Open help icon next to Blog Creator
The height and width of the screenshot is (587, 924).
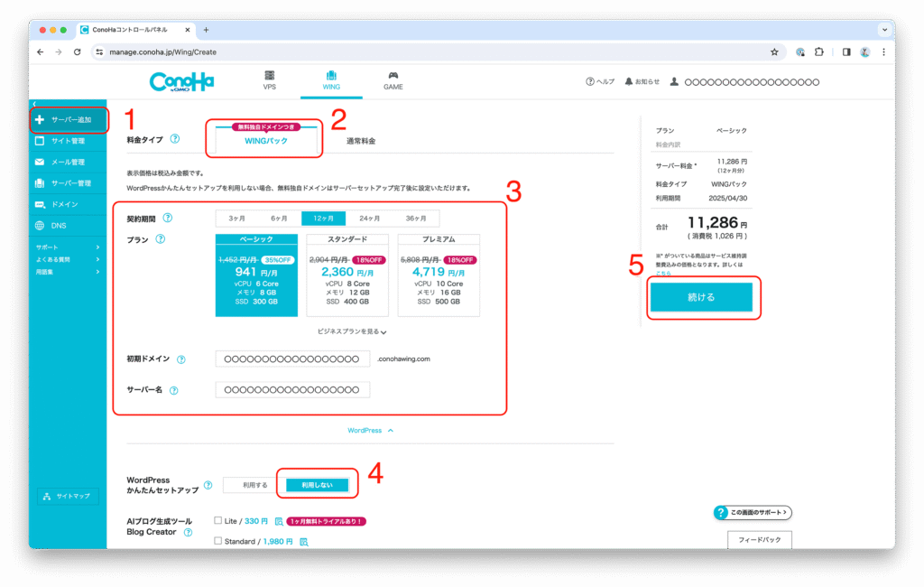click(x=188, y=533)
